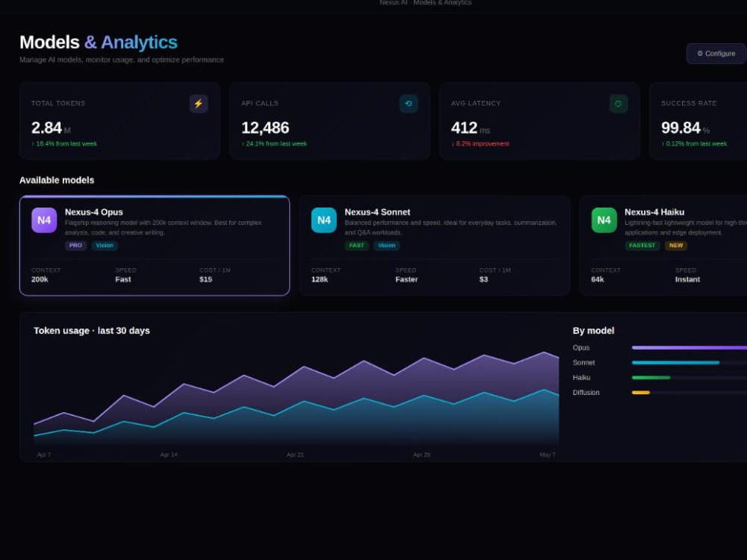The width and height of the screenshot is (747, 560).
Task: Click the 'By model' heading
Action: pos(593,331)
